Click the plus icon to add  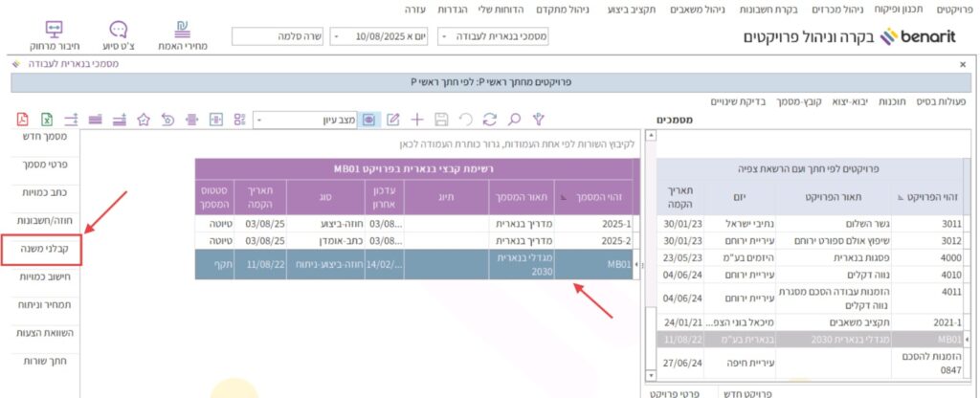coord(417,120)
